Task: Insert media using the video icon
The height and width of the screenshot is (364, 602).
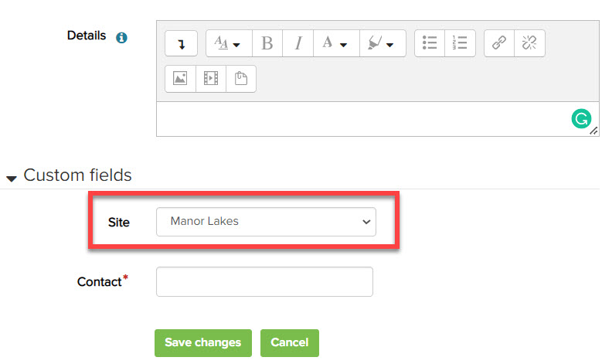Action: click(x=210, y=79)
